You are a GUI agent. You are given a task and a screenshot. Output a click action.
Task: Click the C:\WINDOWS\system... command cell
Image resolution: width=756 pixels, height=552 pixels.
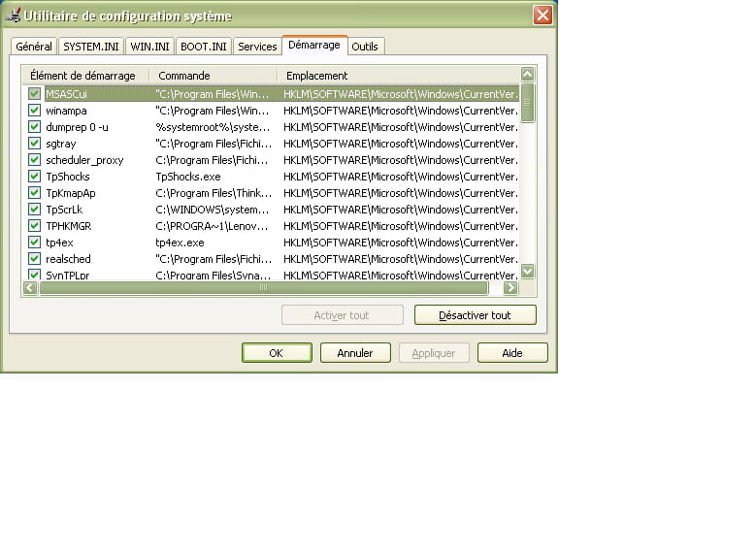(x=213, y=210)
